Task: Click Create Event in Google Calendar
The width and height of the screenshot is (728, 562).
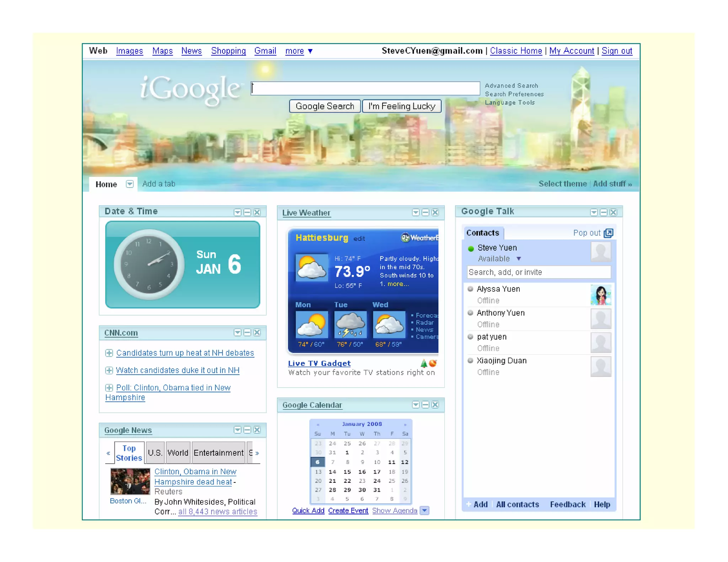Action: pos(348,511)
